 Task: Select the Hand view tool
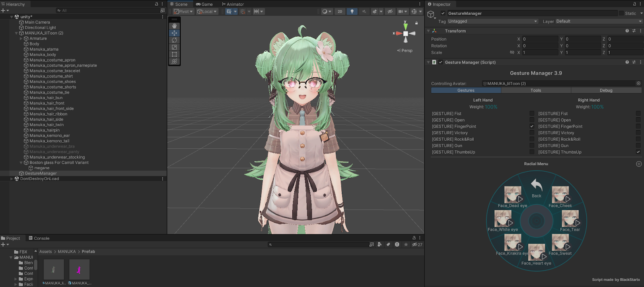[174, 26]
